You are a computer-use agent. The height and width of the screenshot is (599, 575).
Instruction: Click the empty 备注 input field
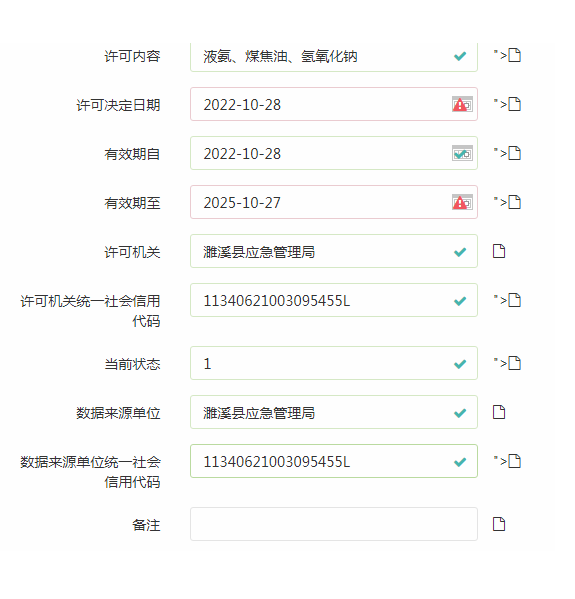point(334,524)
